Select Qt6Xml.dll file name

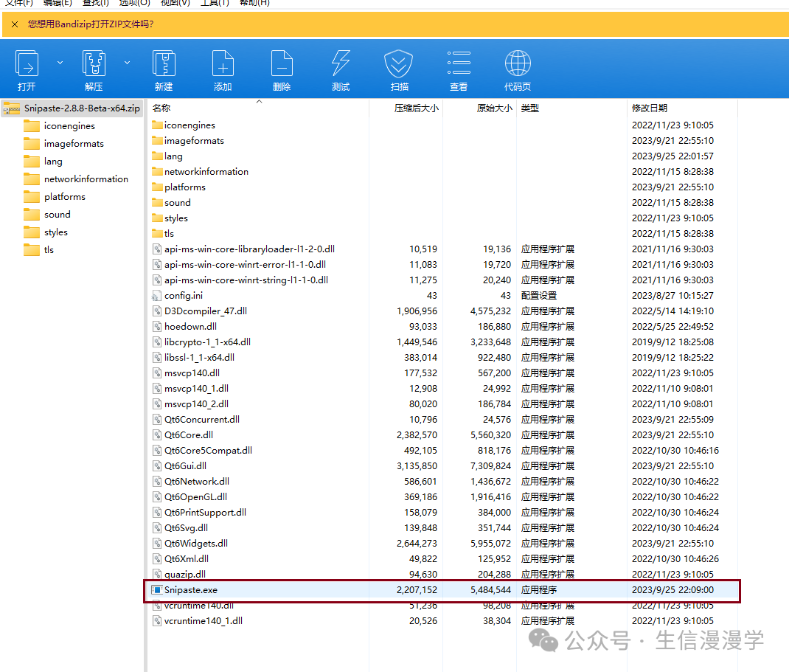[x=187, y=558]
